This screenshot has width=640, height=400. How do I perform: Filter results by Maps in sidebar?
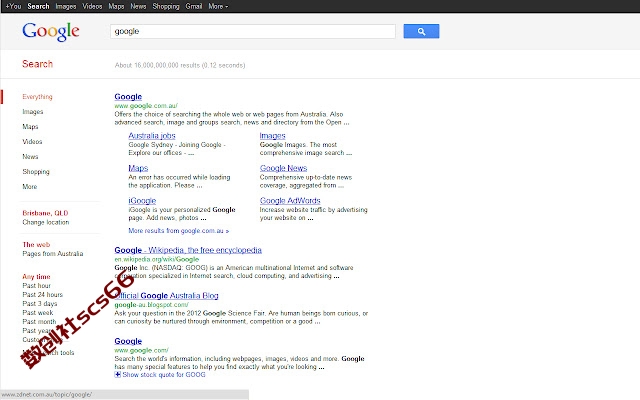tap(30, 127)
